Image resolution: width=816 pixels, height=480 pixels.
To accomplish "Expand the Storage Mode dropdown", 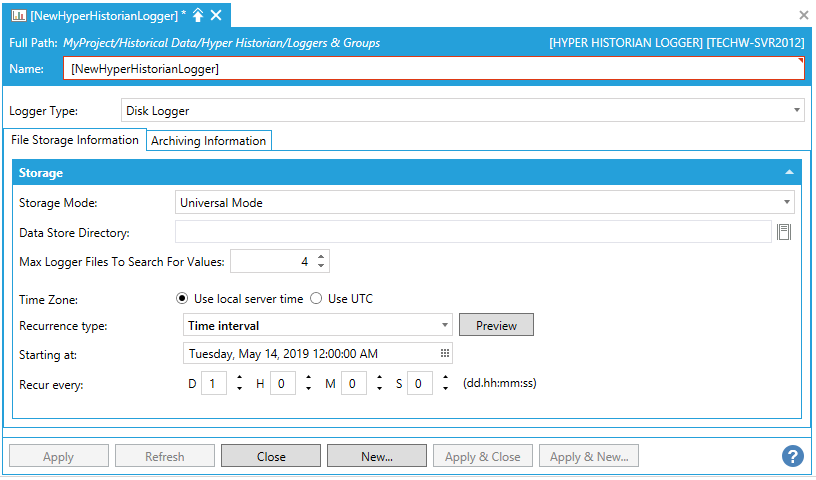I will pos(788,202).
